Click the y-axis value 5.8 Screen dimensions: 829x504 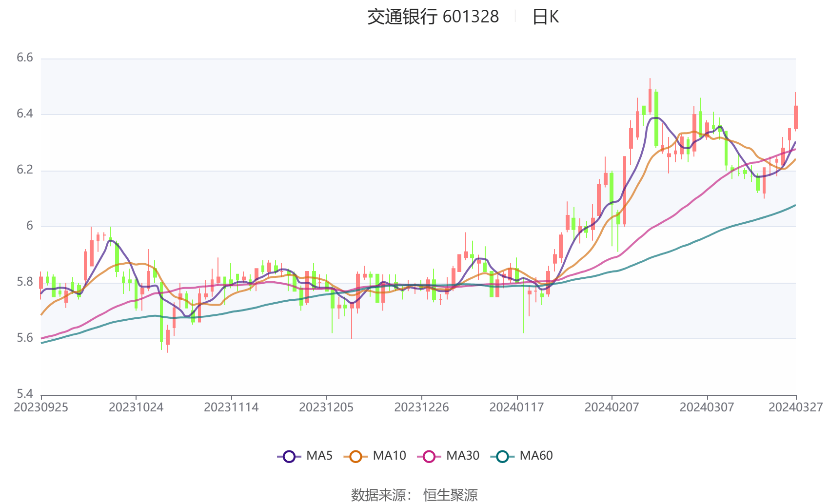(x=25, y=282)
